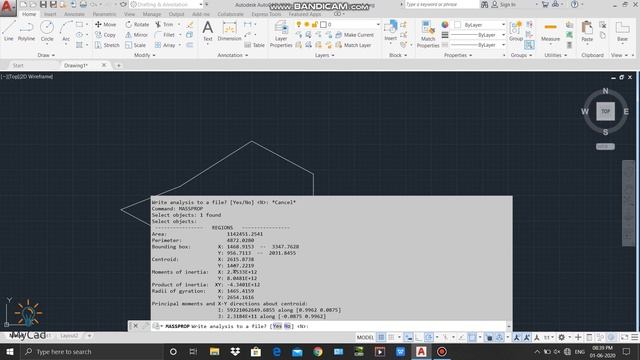This screenshot has height=360, width=640.
Task: Insert a Table from Annotation panel
Action: tap(254, 45)
